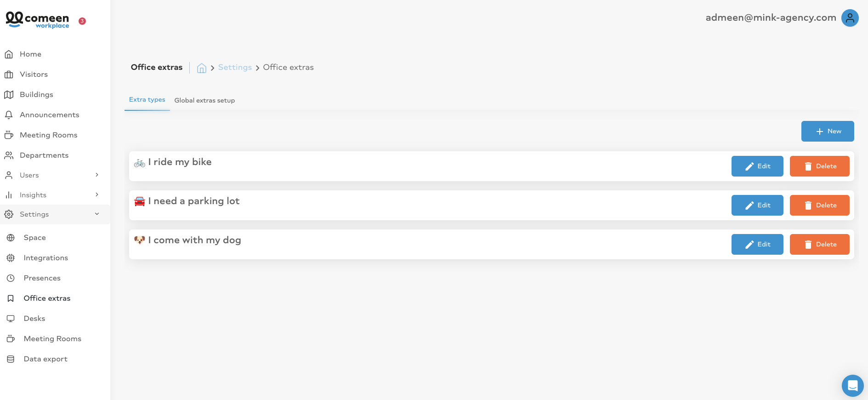Click the Announcements bell icon
The height and width of the screenshot is (400, 868).
click(9, 115)
